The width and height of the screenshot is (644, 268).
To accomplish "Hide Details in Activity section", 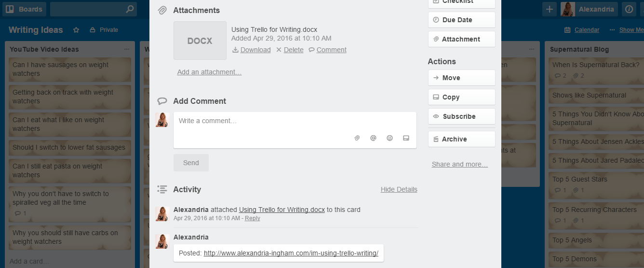I will point(399,189).
